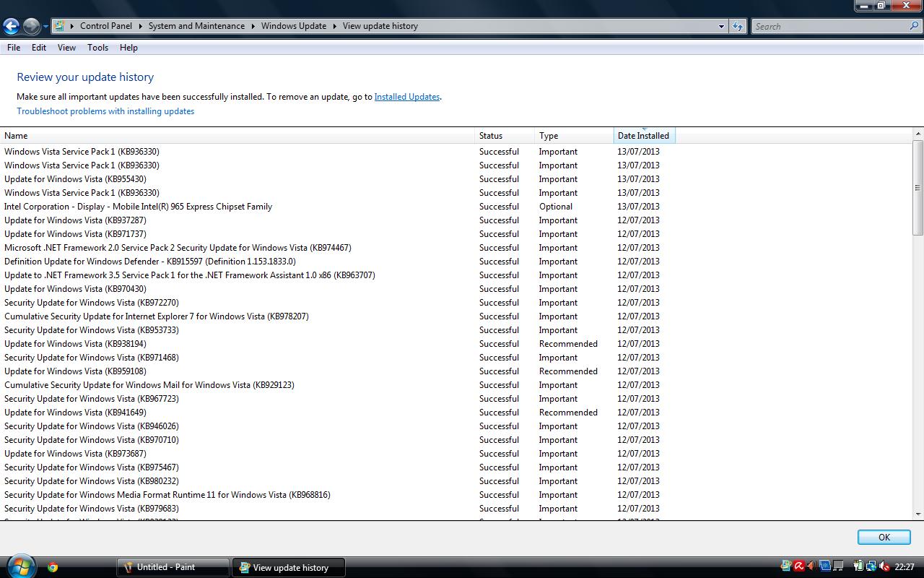Image resolution: width=924 pixels, height=578 pixels.
Task: Navigate to Control Panel breadcrumb
Action: point(106,26)
